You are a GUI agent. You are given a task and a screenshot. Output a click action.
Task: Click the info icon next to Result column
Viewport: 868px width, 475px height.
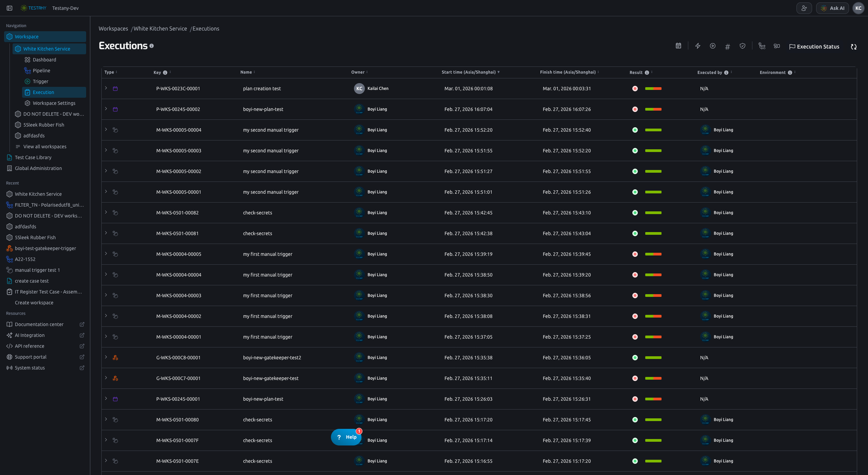tap(647, 73)
